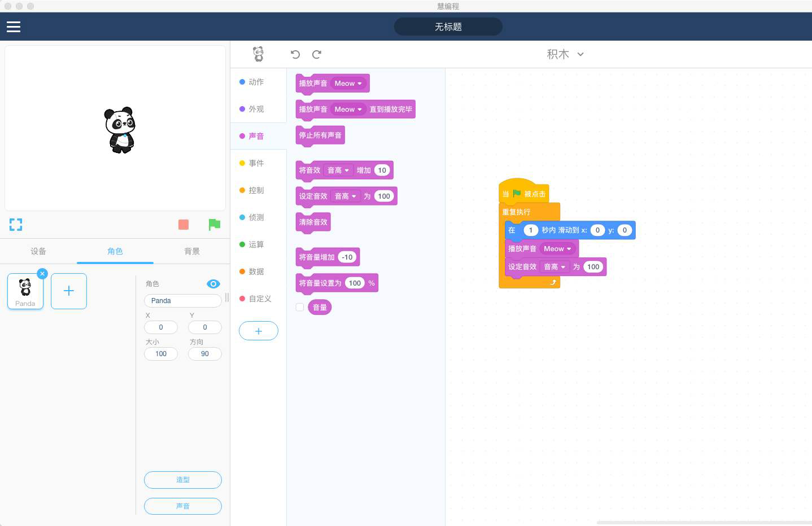Click the green flag to run project

pos(215,225)
